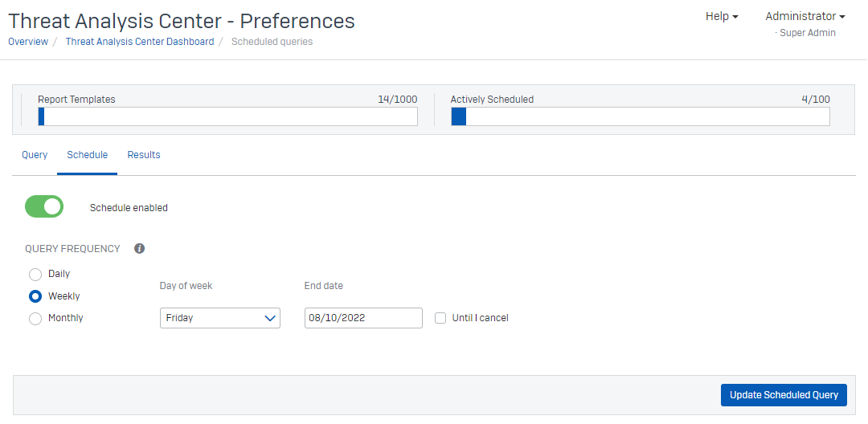This screenshot has width=868, height=424.
Task: Go to Overview breadcrumb link
Action: [x=28, y=42]
